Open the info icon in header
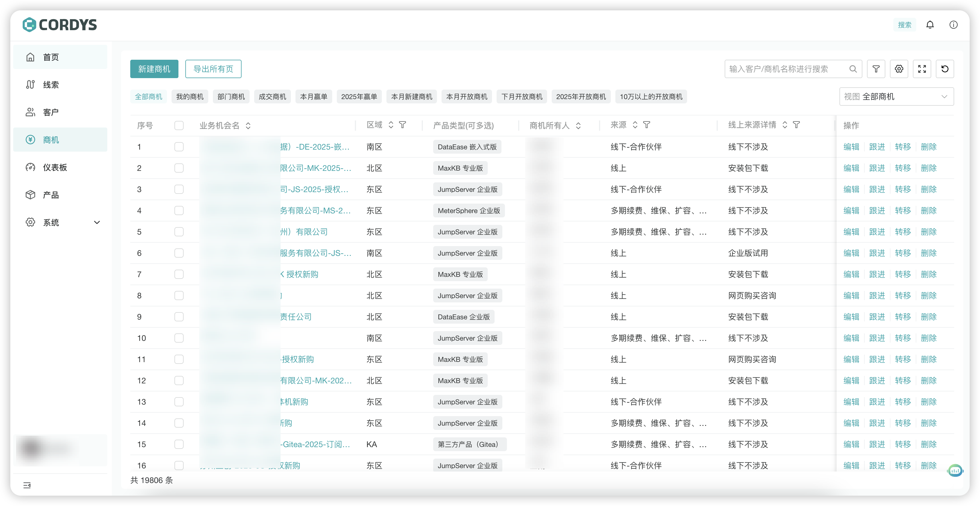 click(x=953, y=25)
